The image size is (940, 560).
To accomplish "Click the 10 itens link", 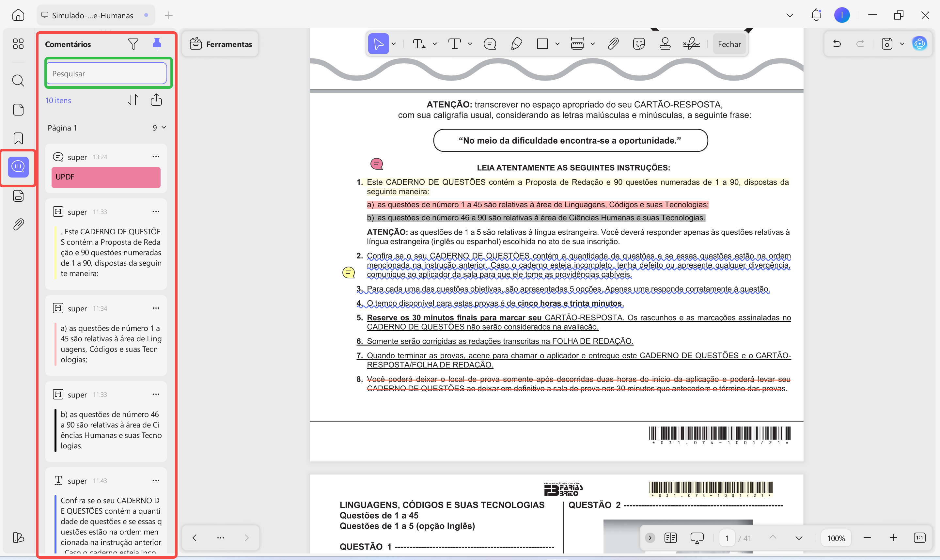I will [58, 101].
